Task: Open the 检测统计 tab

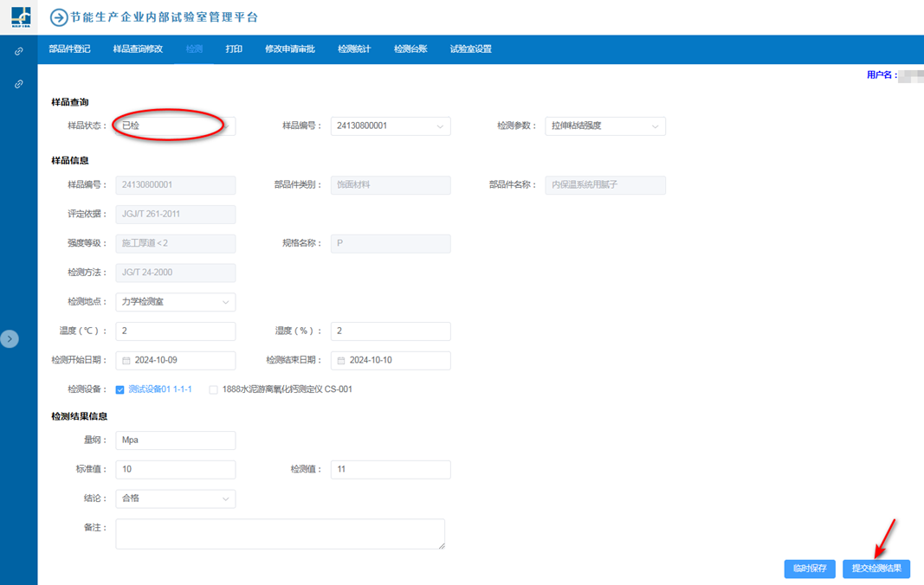Action: (354, 49)
